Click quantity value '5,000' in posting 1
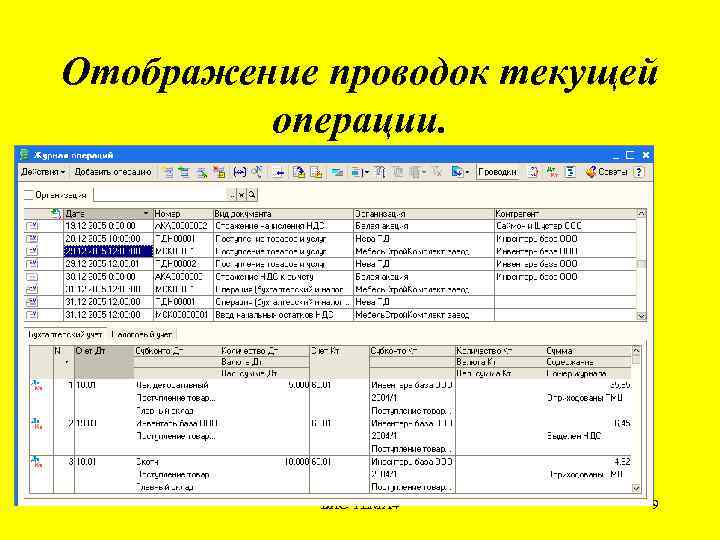720x540 pixels. (298, 385)
